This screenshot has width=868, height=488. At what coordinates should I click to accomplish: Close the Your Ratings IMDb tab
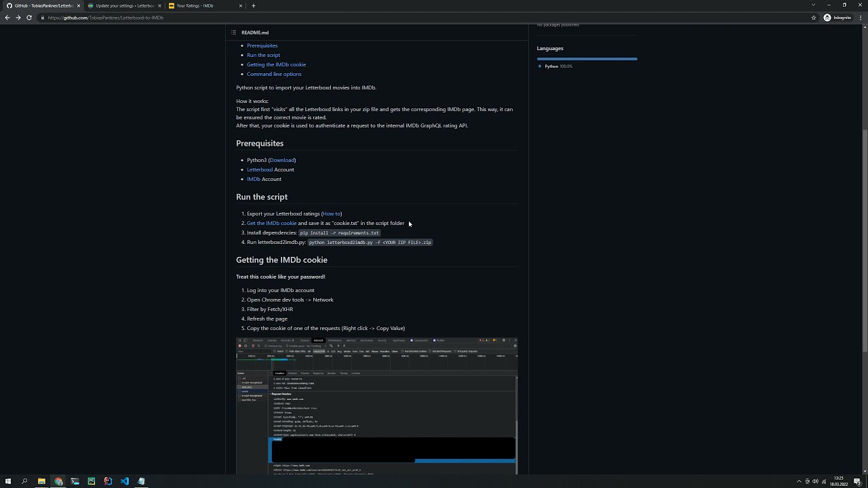241,5
